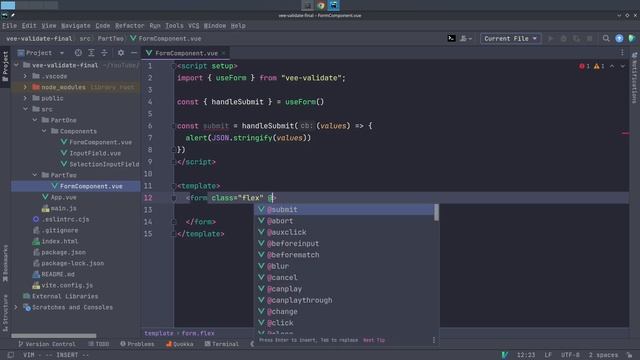
Task: Open completion popup options menu
Action: pos(433,340)
